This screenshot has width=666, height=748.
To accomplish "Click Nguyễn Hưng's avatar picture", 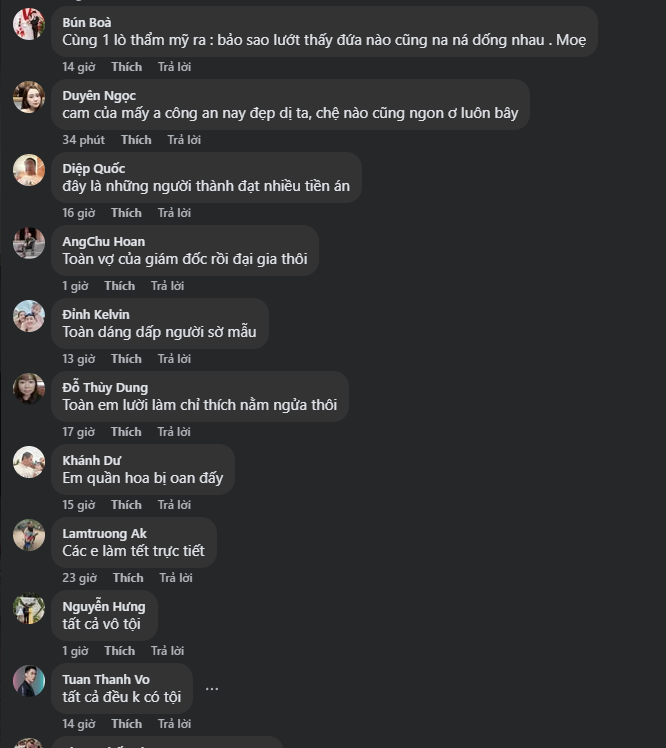I will click(29, 608).
